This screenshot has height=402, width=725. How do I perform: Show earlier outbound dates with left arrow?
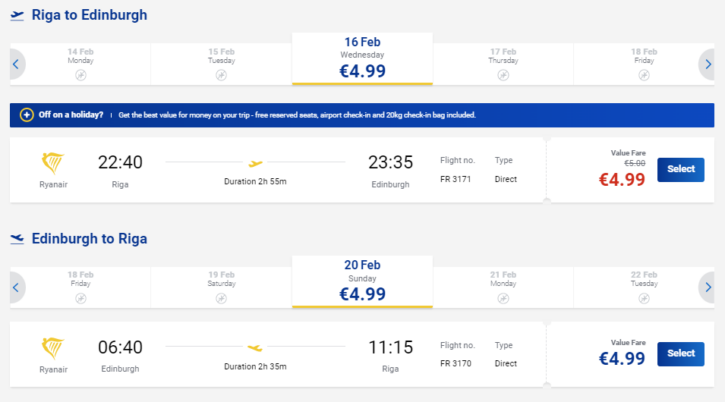click(x=17, y=64)
